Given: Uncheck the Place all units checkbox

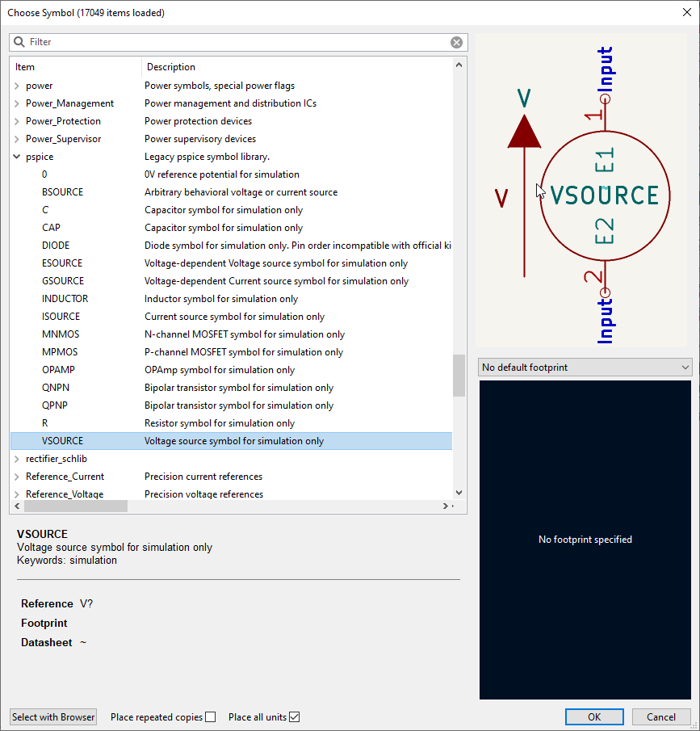Looking at the screenshot, I should 295,717.
